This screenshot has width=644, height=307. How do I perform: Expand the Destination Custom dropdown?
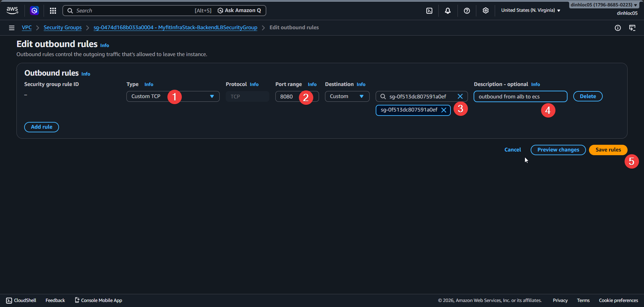(x=347, y=96)
